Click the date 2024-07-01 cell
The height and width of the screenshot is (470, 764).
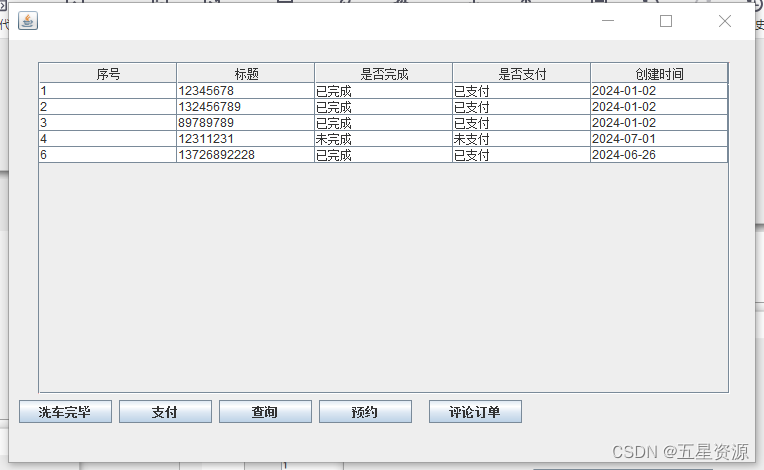coord(659,139)
